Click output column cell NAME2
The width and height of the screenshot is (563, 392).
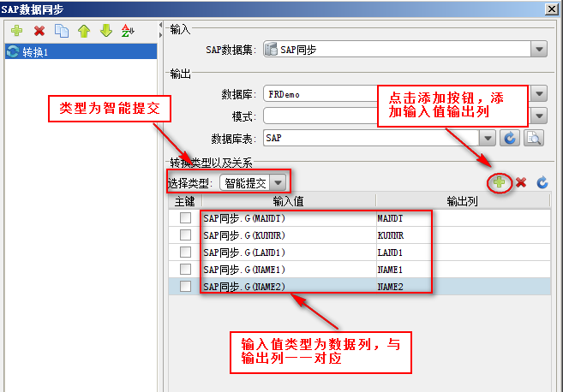(x=463, y=287)
